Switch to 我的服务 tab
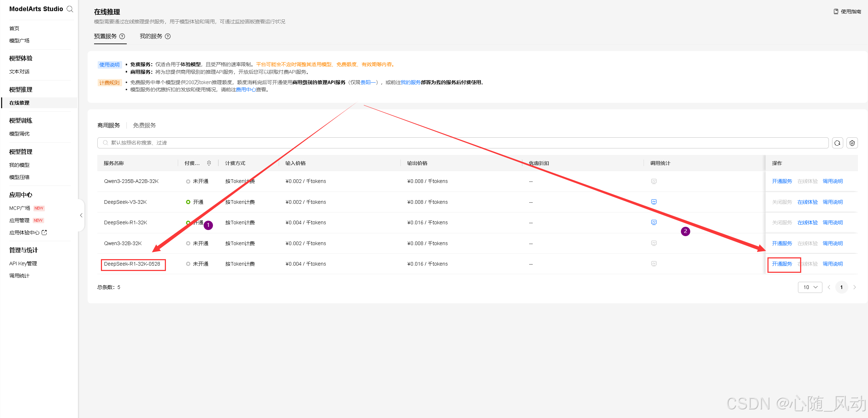The height and width of the screenshot is (418, 868). pos(151,36)
